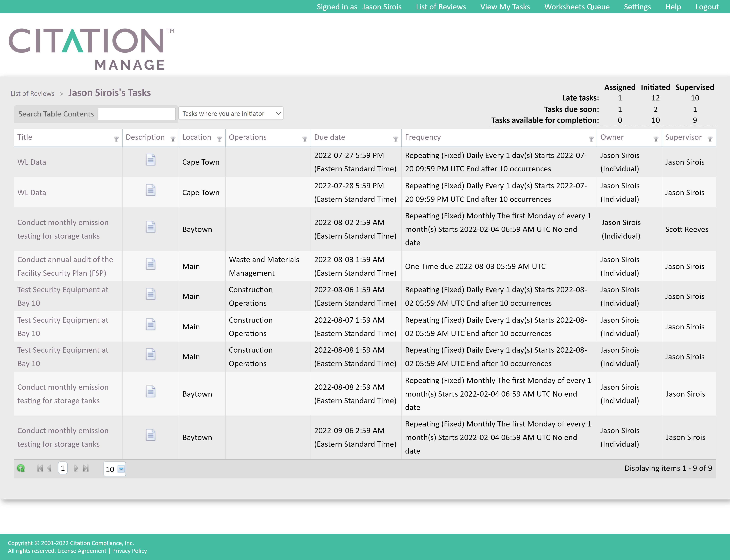Click the Due date column filter icon
Viewport: 730px width, 560px height.
[x=395, y=139]
